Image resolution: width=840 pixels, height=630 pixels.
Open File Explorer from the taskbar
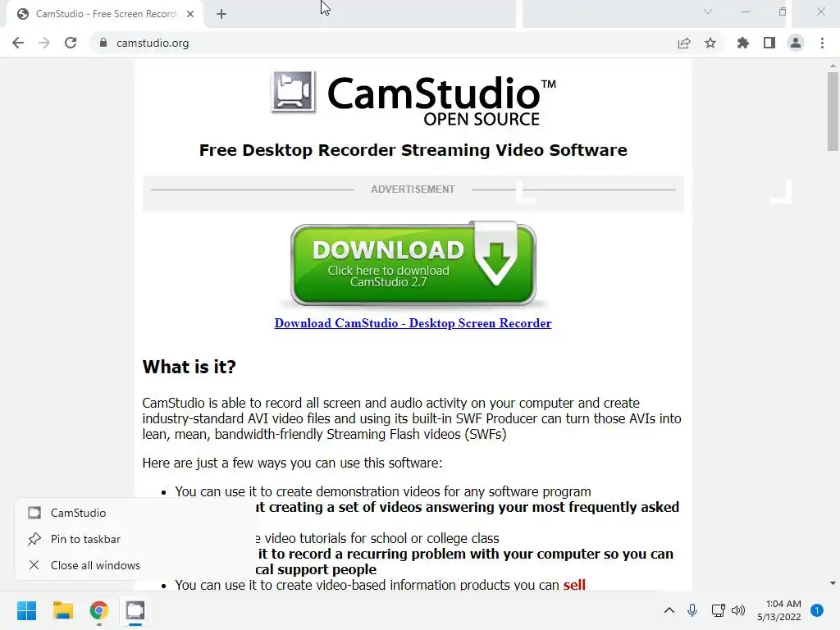point(62,610)
